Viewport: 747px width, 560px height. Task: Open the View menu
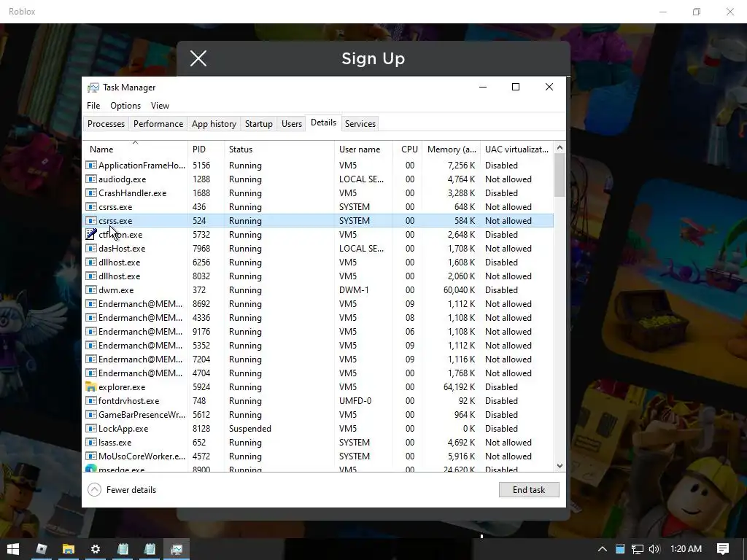click(160, 106)
